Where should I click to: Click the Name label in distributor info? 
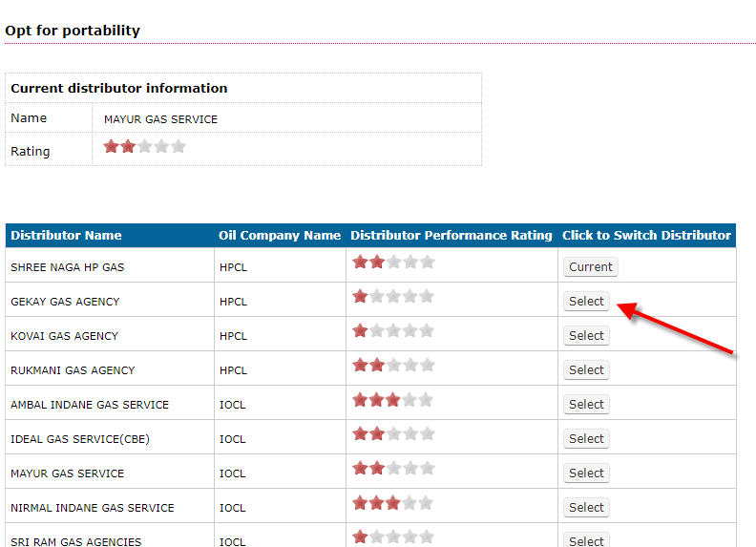[29, 117]
